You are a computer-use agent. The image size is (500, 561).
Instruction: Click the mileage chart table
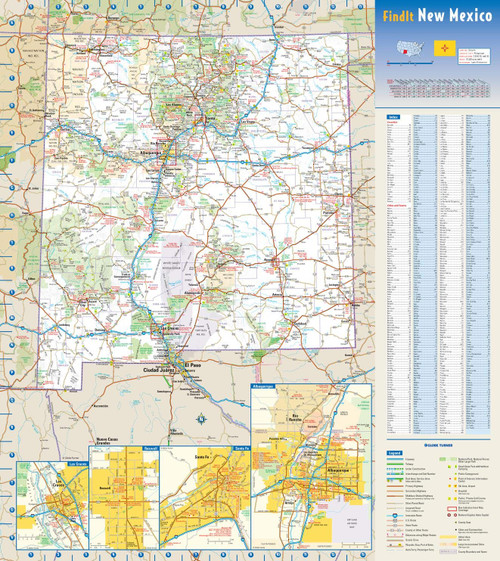pos(438,88)
